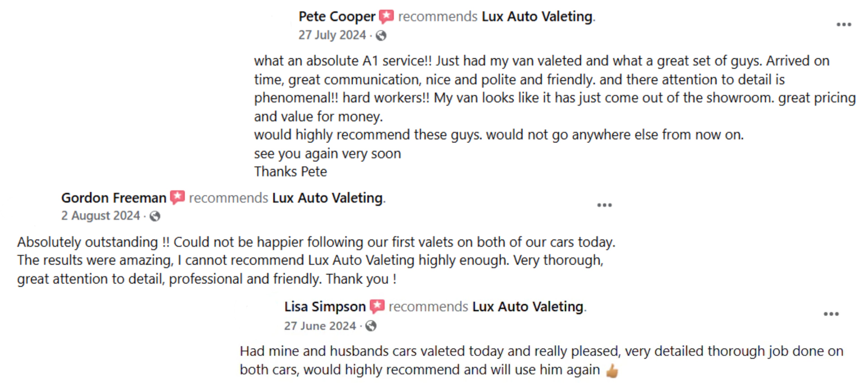Click public globe icon next to 2 August 2024

coord(155,216)
